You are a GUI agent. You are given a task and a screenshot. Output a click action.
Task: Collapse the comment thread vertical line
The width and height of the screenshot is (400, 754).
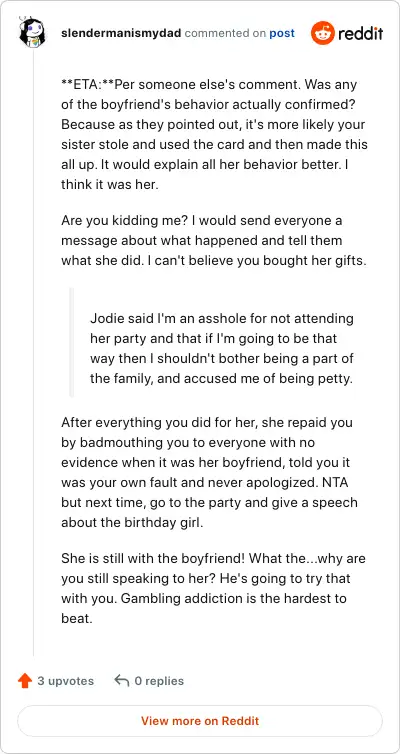[x=33, y=351]
